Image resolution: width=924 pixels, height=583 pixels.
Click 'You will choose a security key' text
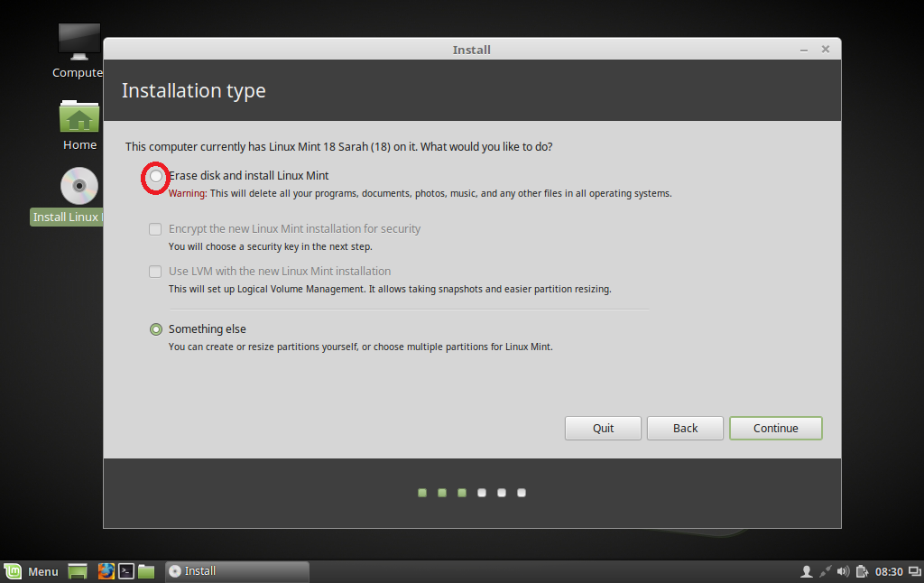271,246
